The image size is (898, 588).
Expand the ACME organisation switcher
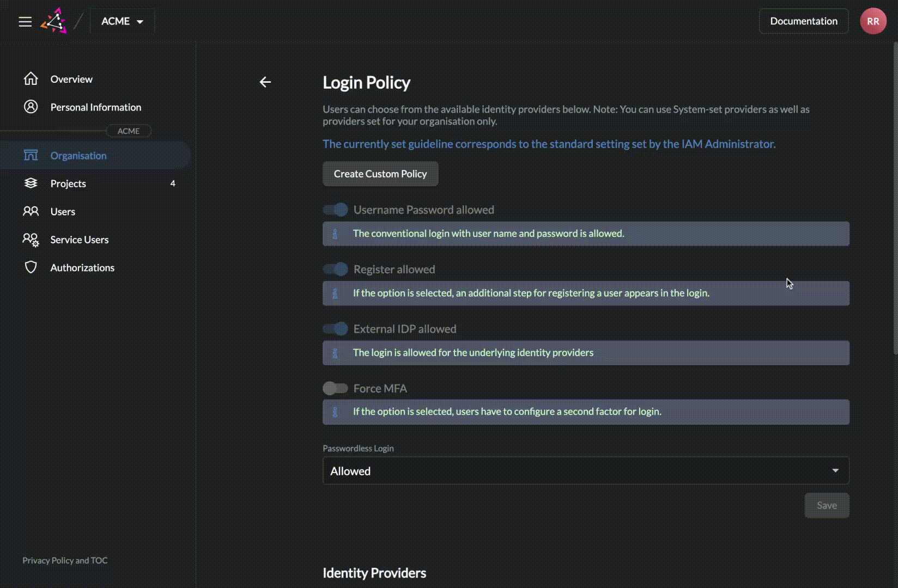click(x=122, y=21)
